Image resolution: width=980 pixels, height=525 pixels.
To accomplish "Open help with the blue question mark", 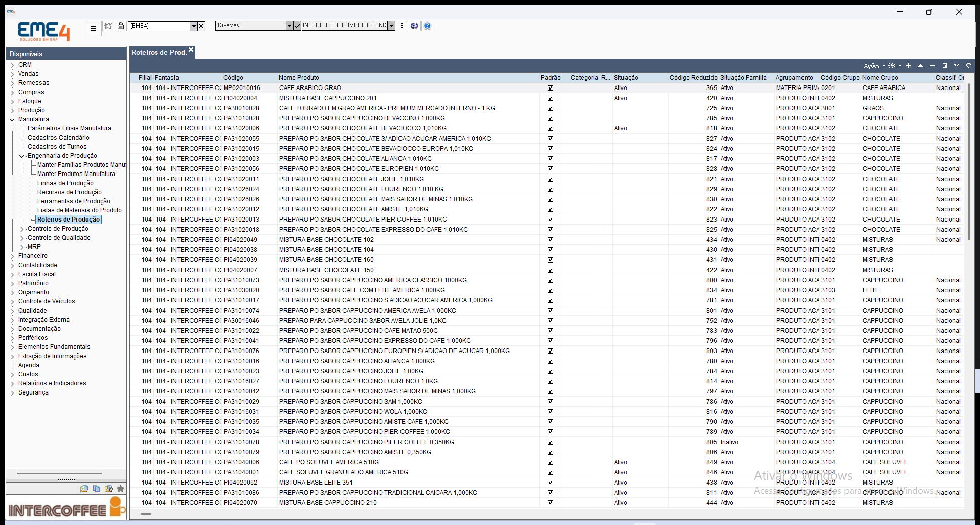I will tap(427, 26).
